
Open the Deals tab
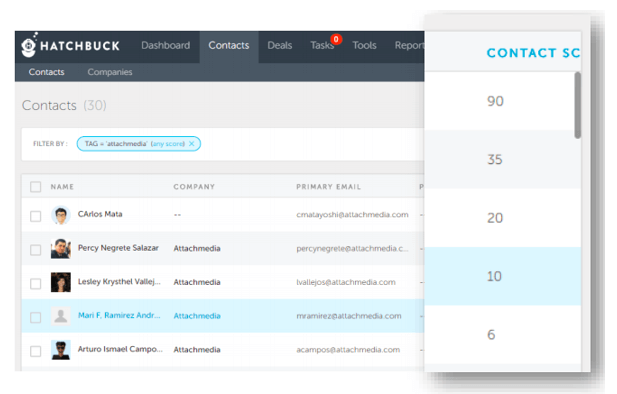279,46
